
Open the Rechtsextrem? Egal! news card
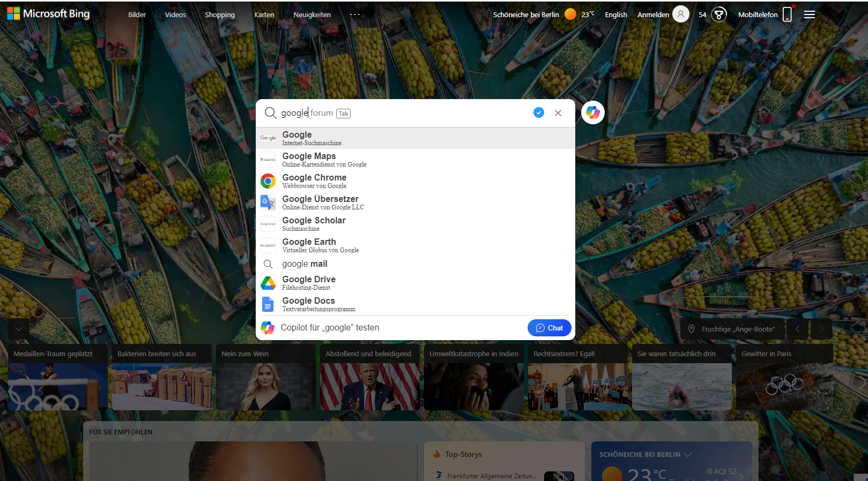point(578,377)
